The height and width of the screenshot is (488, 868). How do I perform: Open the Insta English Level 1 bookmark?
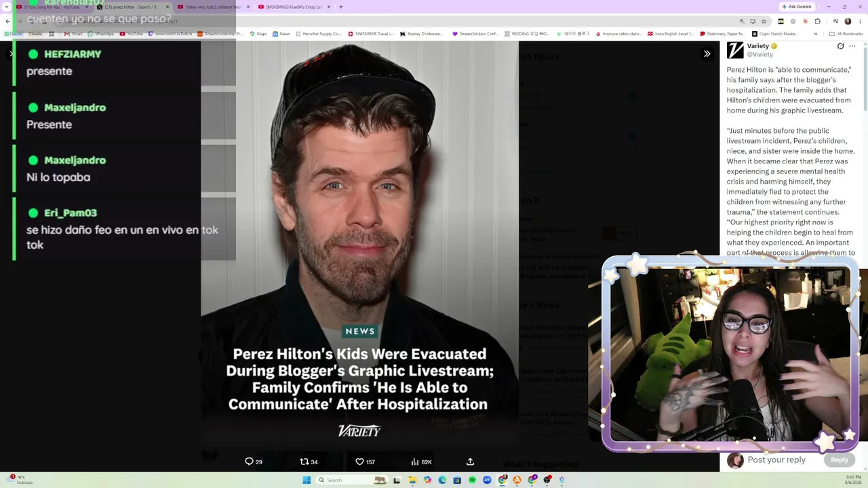[x=670, y=34]
